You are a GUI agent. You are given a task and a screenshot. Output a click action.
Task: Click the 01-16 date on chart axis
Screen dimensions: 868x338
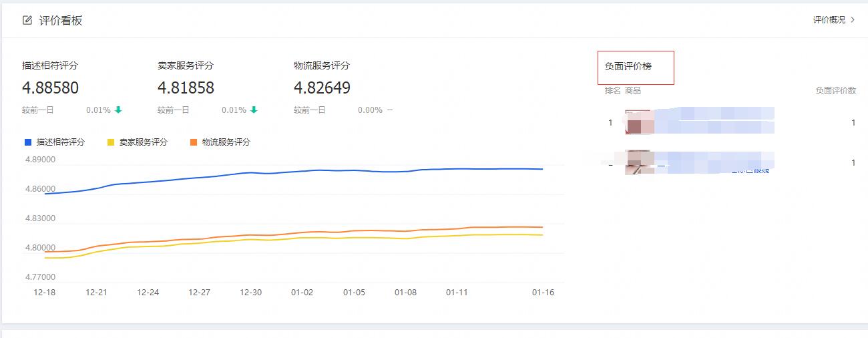[x=543, y=293]
